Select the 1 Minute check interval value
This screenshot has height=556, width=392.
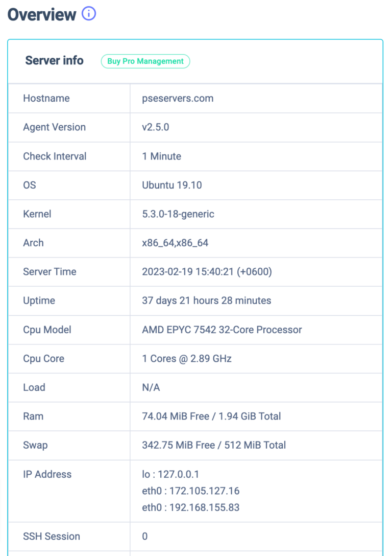(x=161, y=156)
